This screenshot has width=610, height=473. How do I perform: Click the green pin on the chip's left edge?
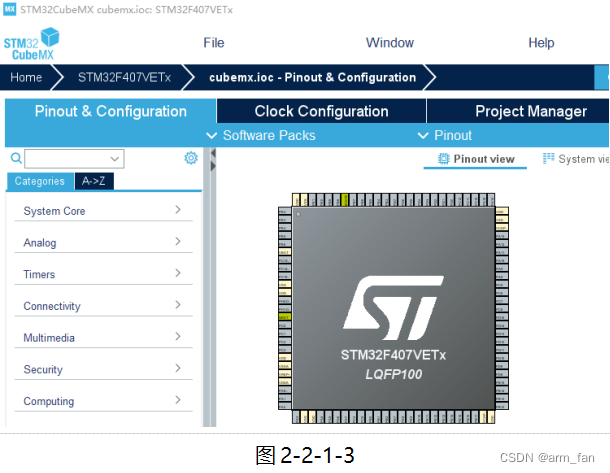[x=285, y=317]
